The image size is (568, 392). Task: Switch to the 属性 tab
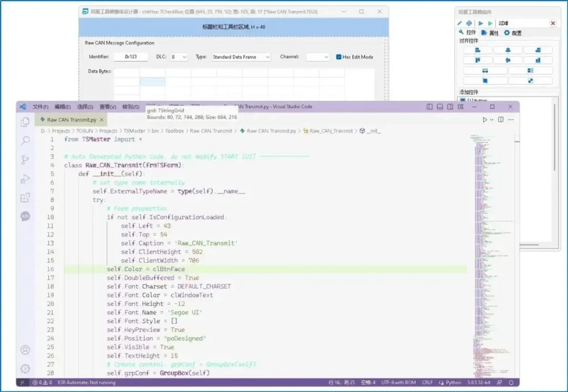tap(490, 33)
